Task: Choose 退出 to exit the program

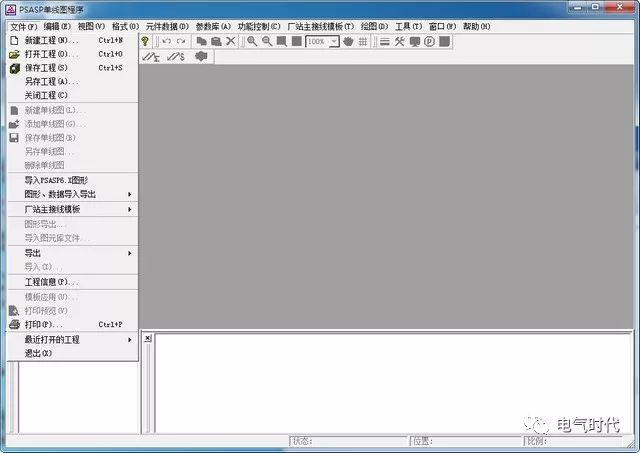Action: coord(38,353)
